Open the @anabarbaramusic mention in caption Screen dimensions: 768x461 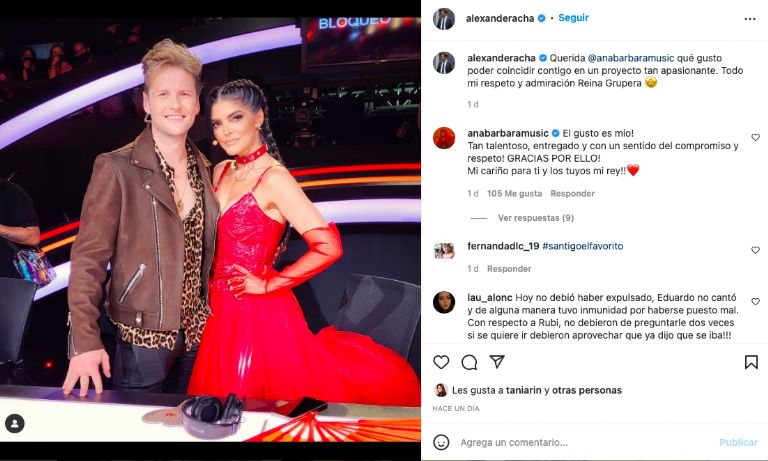click(x=630, y=58)
